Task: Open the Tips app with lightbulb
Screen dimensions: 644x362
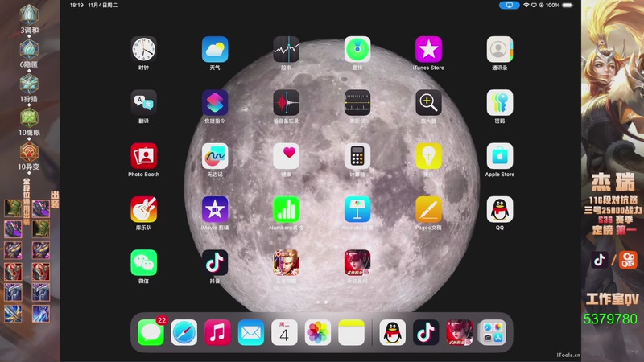Action: (428, 156)
